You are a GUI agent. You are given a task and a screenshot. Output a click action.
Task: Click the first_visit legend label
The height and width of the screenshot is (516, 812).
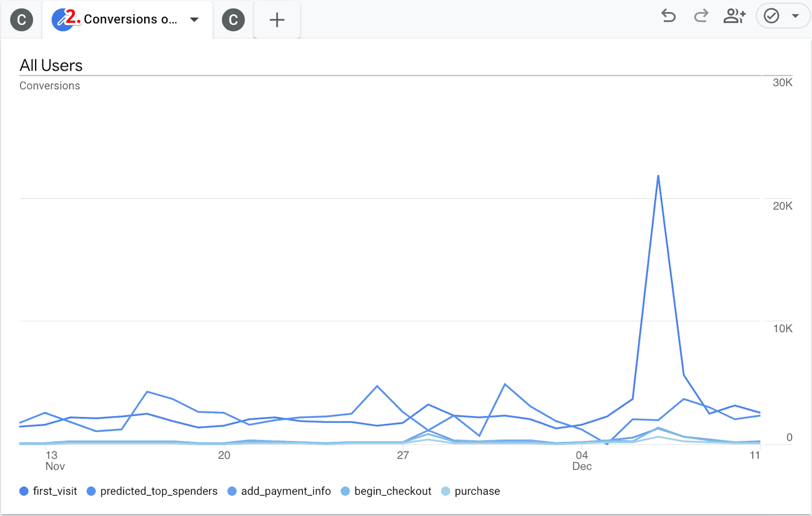[55, 491]
